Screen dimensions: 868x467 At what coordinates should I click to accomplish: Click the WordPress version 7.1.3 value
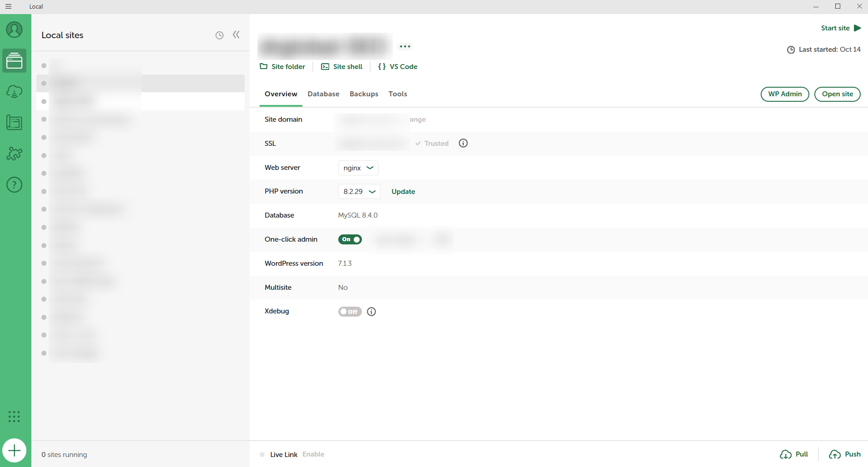point(345,263)
